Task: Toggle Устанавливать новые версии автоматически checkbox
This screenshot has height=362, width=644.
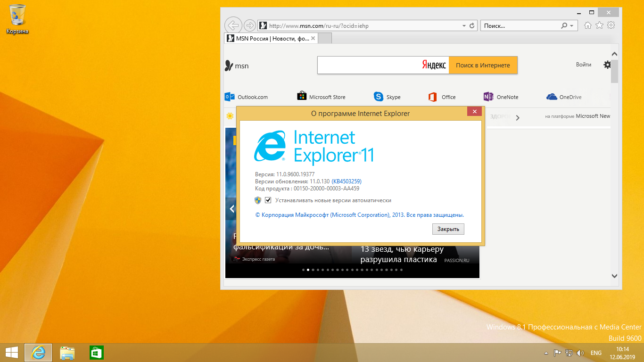Action: [268, 200]
